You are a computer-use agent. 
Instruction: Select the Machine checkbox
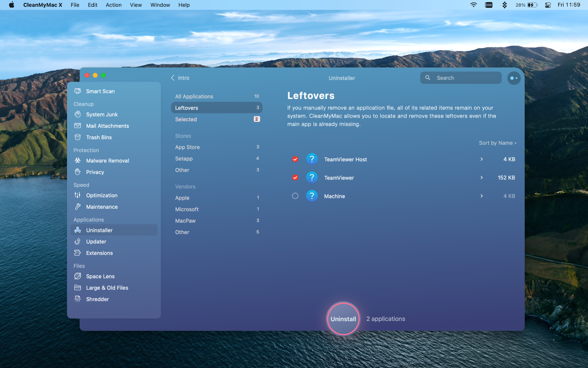(295, 196)
